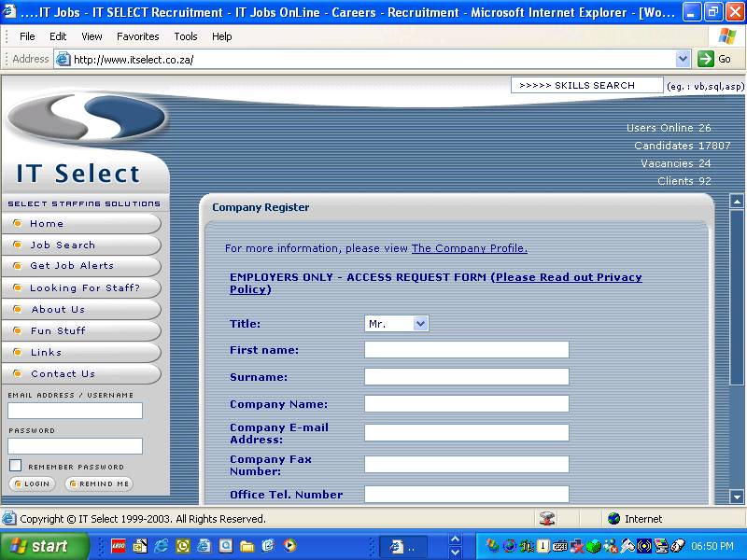747x560 pixels.
Task: Click the yellow clock quick launch icon
Action: 183,546
